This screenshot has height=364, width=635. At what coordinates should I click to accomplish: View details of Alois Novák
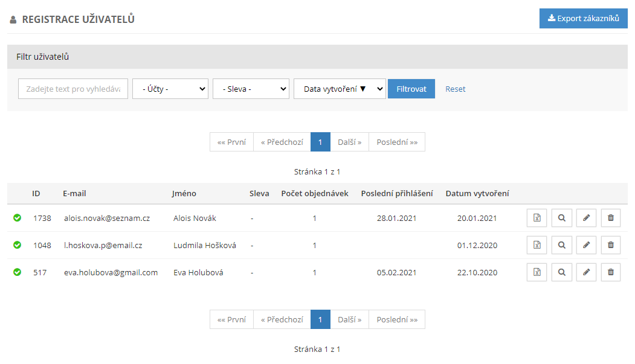point(561,218)
